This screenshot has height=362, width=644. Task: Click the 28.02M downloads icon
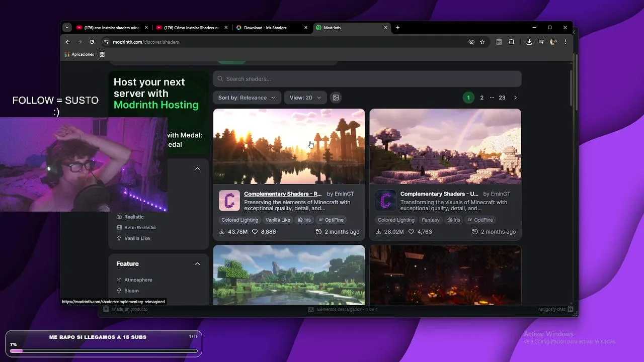pos(378,232)
